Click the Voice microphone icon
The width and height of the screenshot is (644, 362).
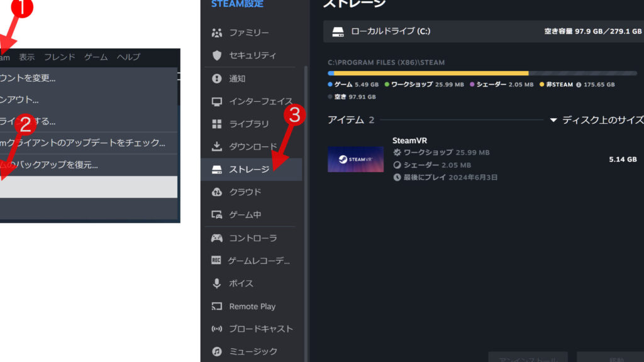pyautogui.click(x=217, y=283)
